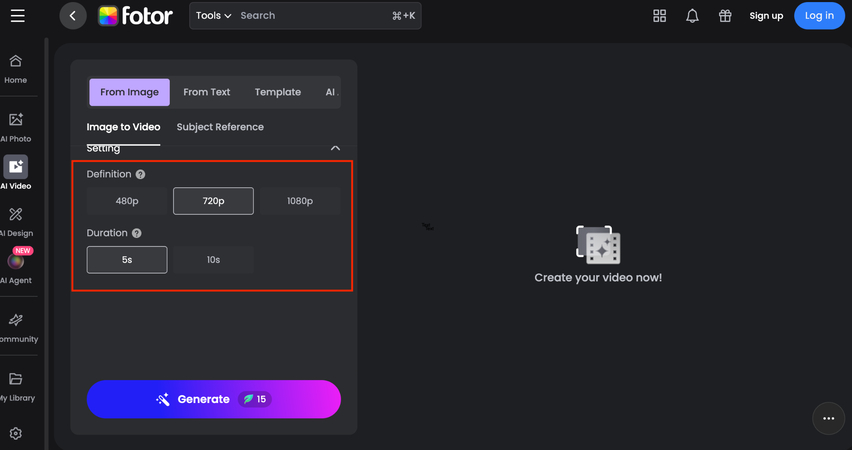
Task: Click the Generate button
Action: point(214,399)
